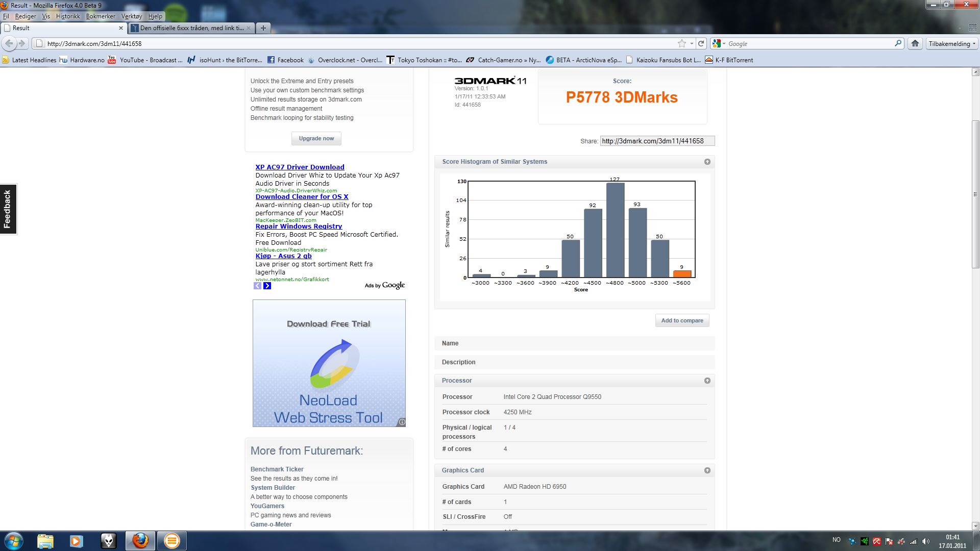Open the Kaizoku Fansubs Bot bookmark
Screen dimensions: 980x551
[664, 60]
